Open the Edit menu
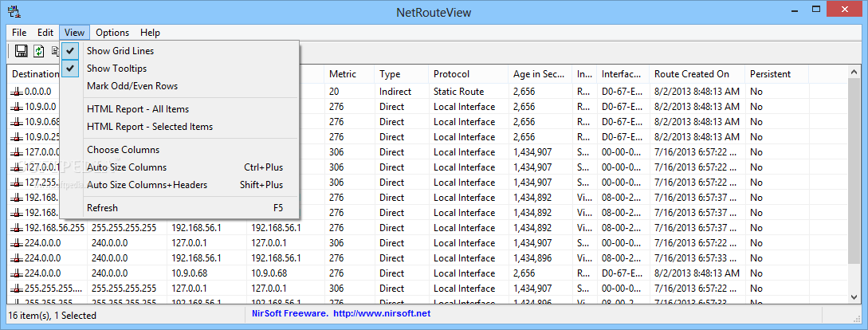The width and height of the screenshot is (868, 330). tap(45, 33)
